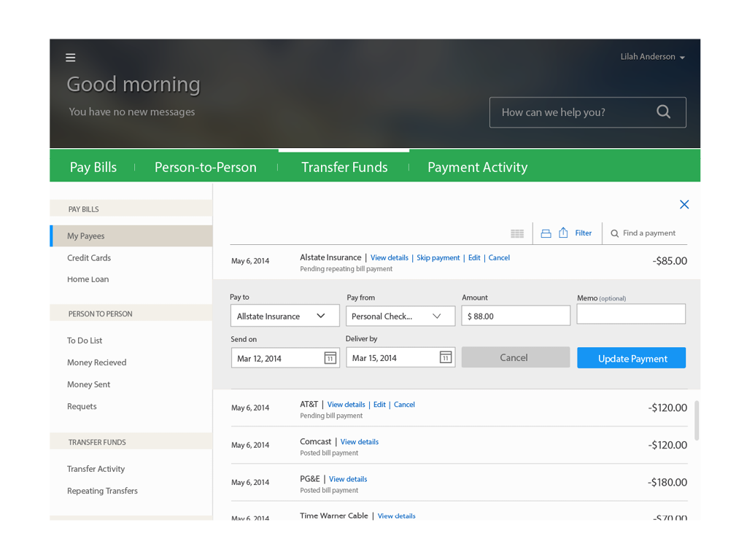
Task: Open the Pay Bills tab
Action: tap(93, 167)
